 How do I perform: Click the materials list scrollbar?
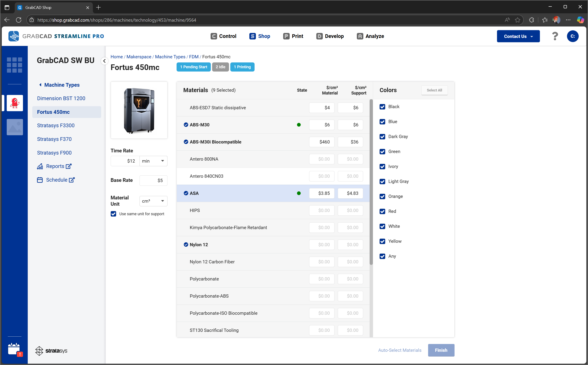pyautogui.click(x=371, y=182)
